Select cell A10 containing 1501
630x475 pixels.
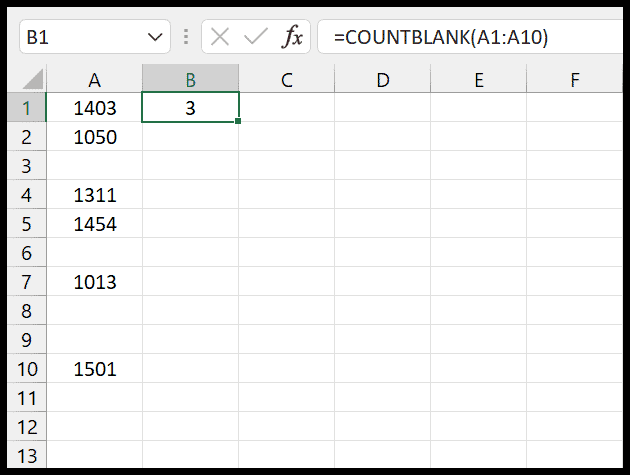pyautogui.click(x=94, y=369)
